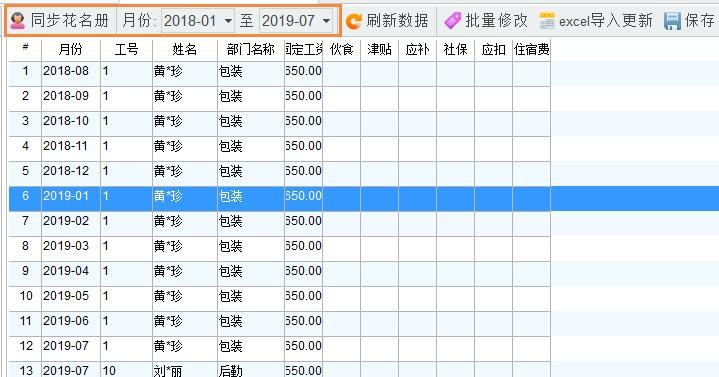Click the pink tag 批量修改 icon
Image resolution: width=719 pixels, height=377 pixels.
[453, 21]
